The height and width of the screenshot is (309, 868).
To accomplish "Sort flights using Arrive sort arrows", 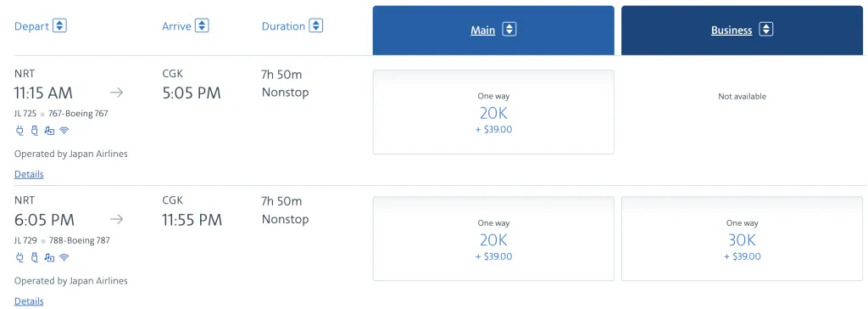I will pyautogui.click(x=202, y=25).
